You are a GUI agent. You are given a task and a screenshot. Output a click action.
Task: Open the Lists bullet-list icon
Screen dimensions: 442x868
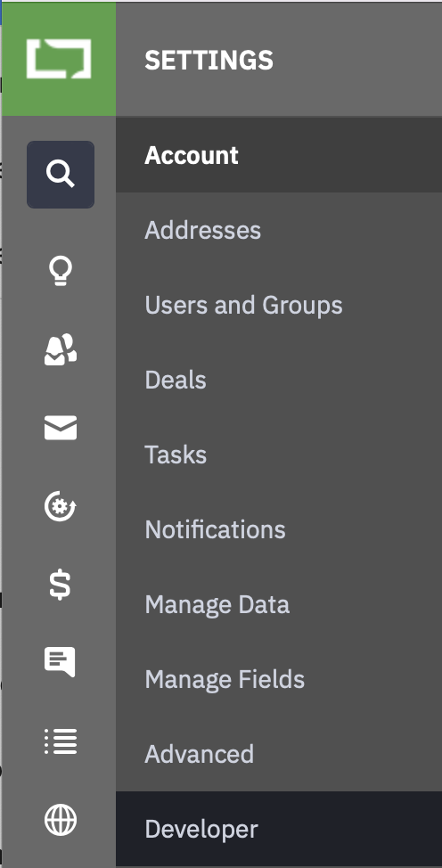pos(61,741)
